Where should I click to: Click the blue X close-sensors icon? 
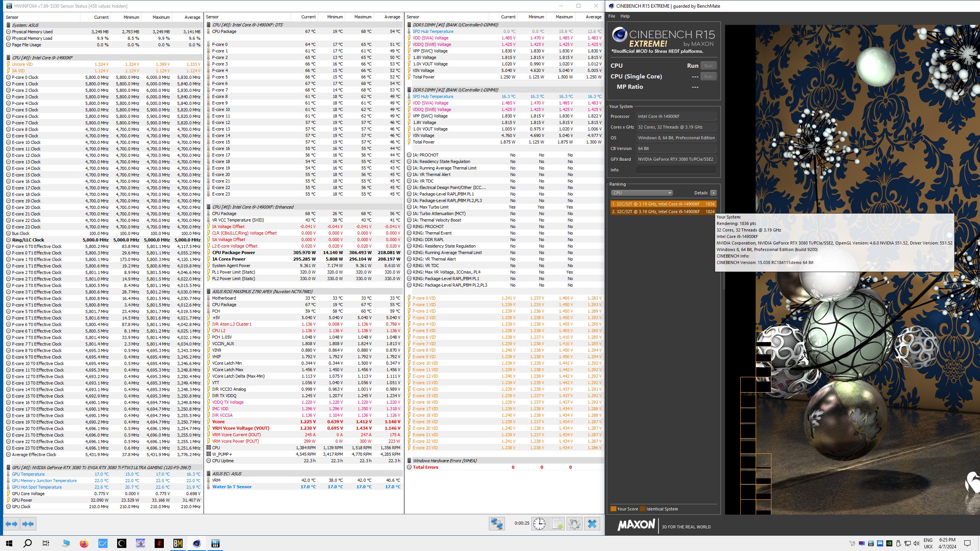tap(592, 523)
